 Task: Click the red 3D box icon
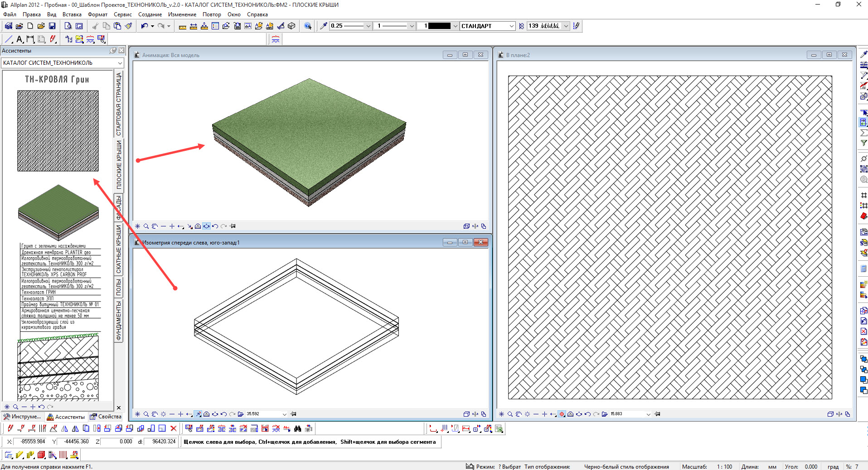[x=41, y=455]
